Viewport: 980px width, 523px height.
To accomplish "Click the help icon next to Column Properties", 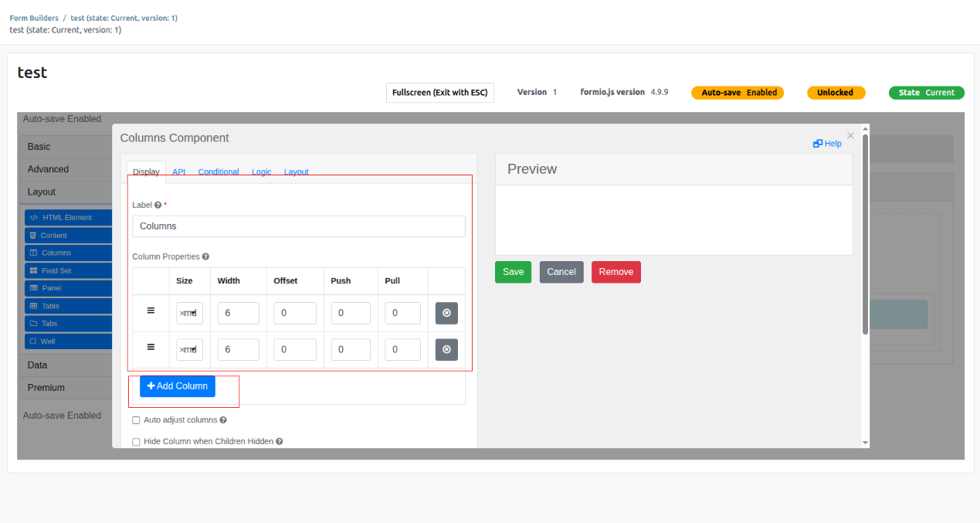I will [205, 256].
